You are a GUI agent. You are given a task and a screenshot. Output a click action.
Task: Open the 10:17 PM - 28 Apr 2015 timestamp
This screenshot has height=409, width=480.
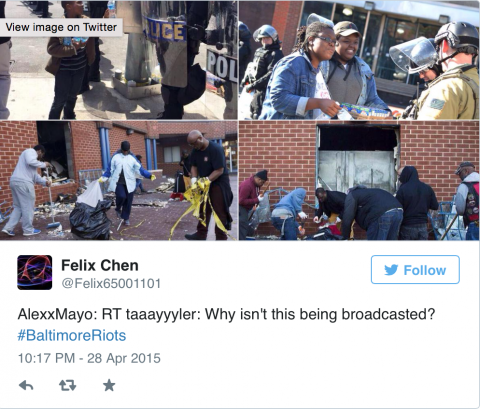89,358
